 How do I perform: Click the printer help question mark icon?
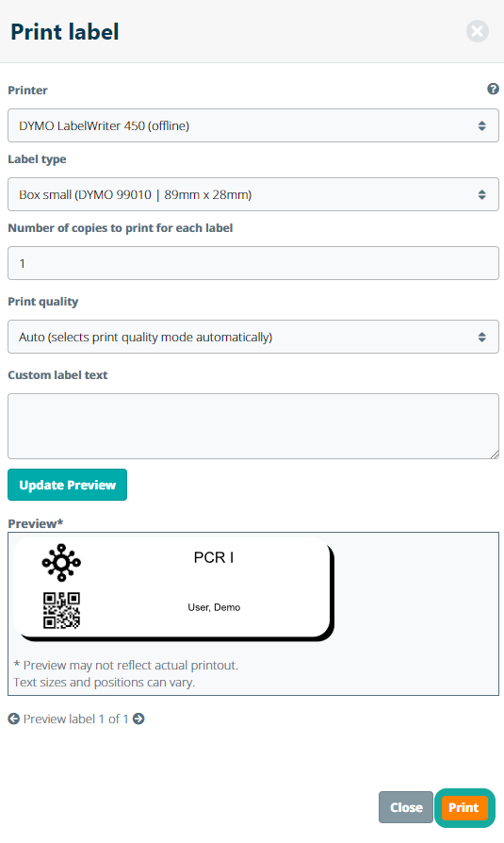pos(493,90)
